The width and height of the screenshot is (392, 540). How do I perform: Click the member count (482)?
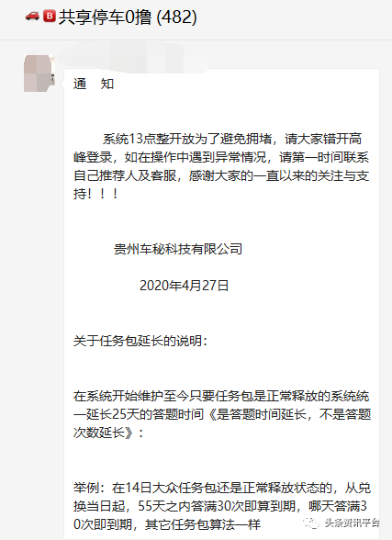click(x=176, y=17)
